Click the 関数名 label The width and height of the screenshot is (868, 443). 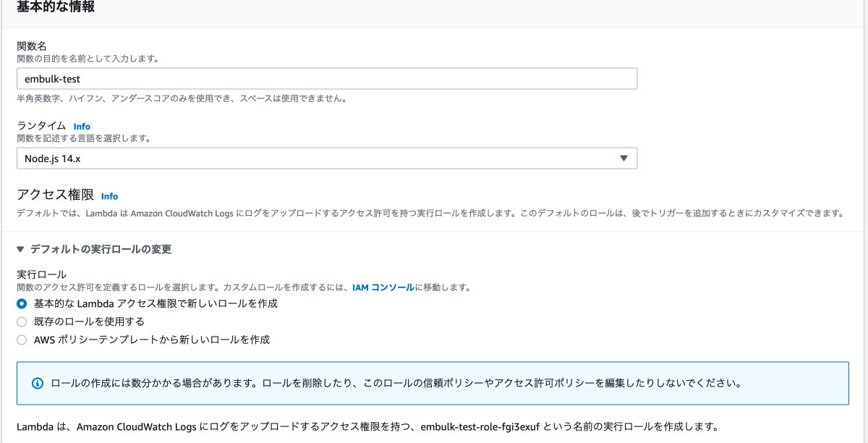(32, 46)
